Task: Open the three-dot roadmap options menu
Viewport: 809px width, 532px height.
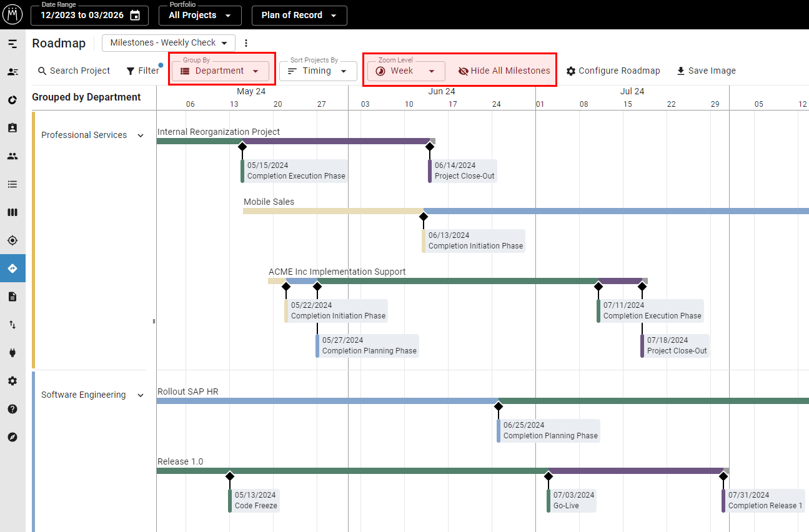Action: [x=246, y=42]
